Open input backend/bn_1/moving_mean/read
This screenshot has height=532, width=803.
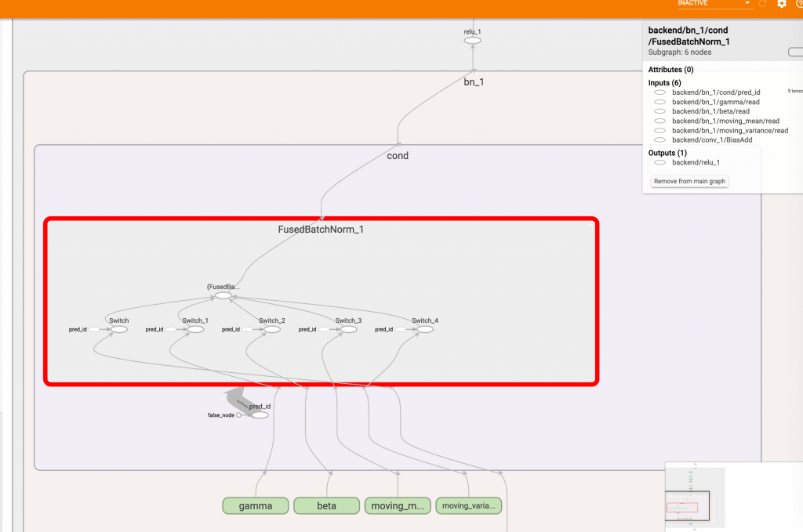point(725,121)
